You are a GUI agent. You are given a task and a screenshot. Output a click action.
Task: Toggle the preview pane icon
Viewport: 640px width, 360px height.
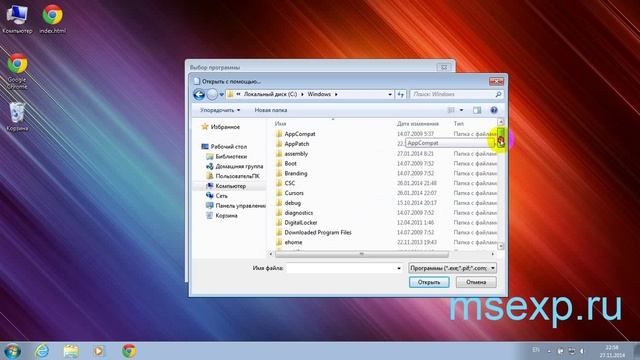tap(477, 110)
